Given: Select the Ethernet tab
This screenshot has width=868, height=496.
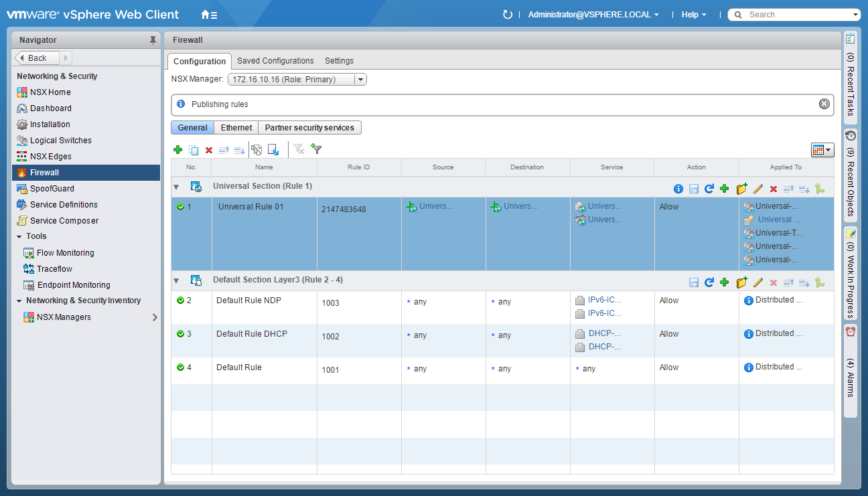Looking at the screenshot, I should 236,128.
